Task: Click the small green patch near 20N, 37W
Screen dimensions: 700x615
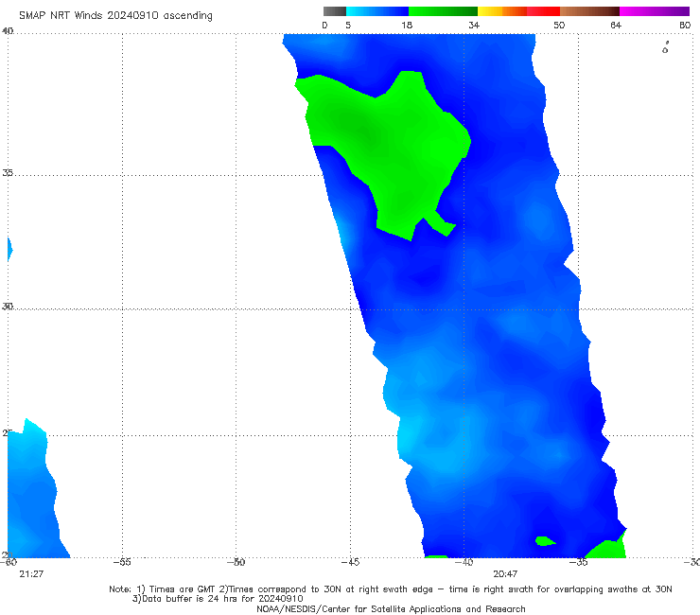Action: point(545,541)
